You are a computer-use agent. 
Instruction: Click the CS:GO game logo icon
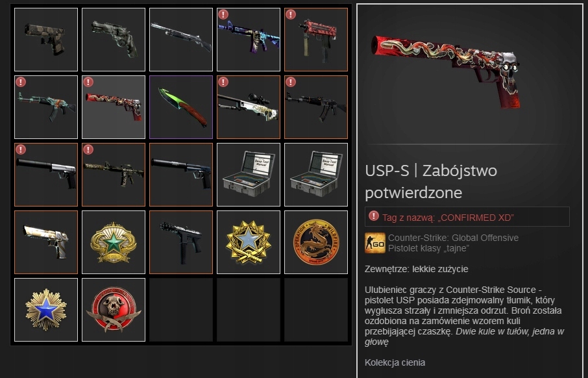pos(375,243)
